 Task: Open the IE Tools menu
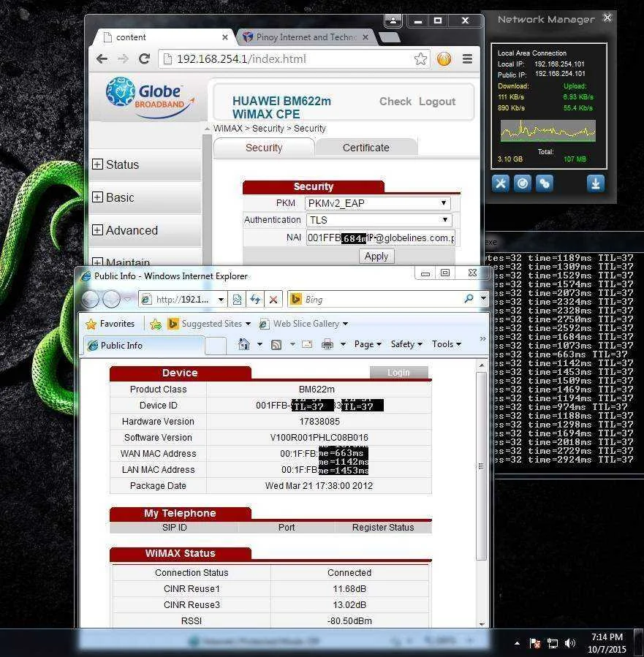446,344
